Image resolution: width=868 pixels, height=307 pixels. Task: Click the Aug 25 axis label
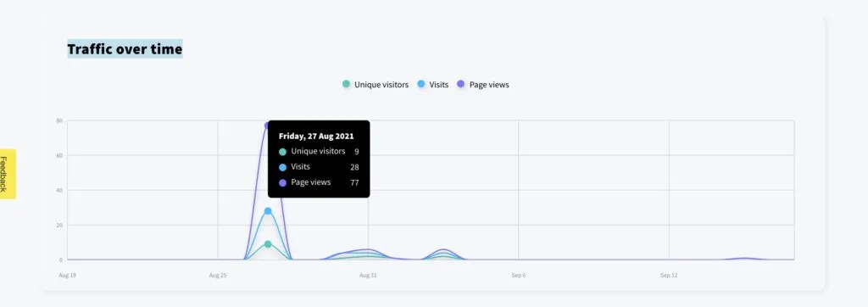pyautogui.click(x=218, y=275)
